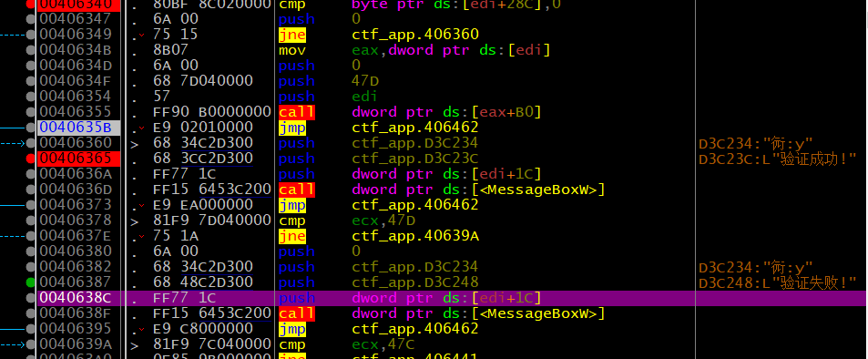Click the push ctf_app.D3C23C instruction
This screenshot has height=359, width=868.
pyautogui.click(x=379, y=159)
